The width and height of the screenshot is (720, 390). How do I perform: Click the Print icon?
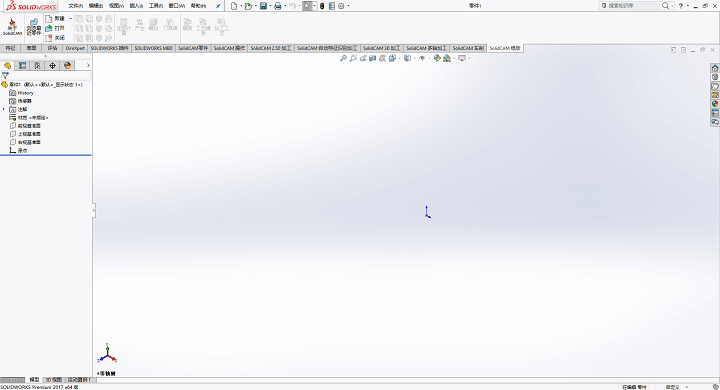coord(278,6)
